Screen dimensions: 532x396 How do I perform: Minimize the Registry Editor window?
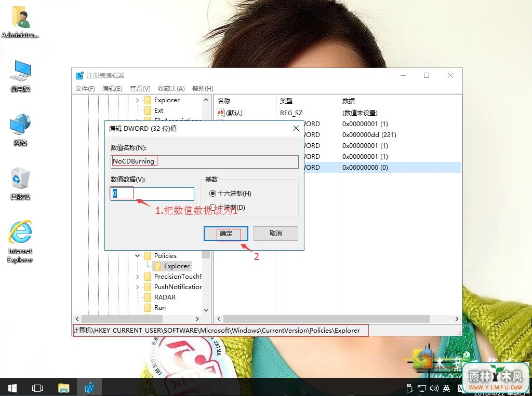(403, 75)
